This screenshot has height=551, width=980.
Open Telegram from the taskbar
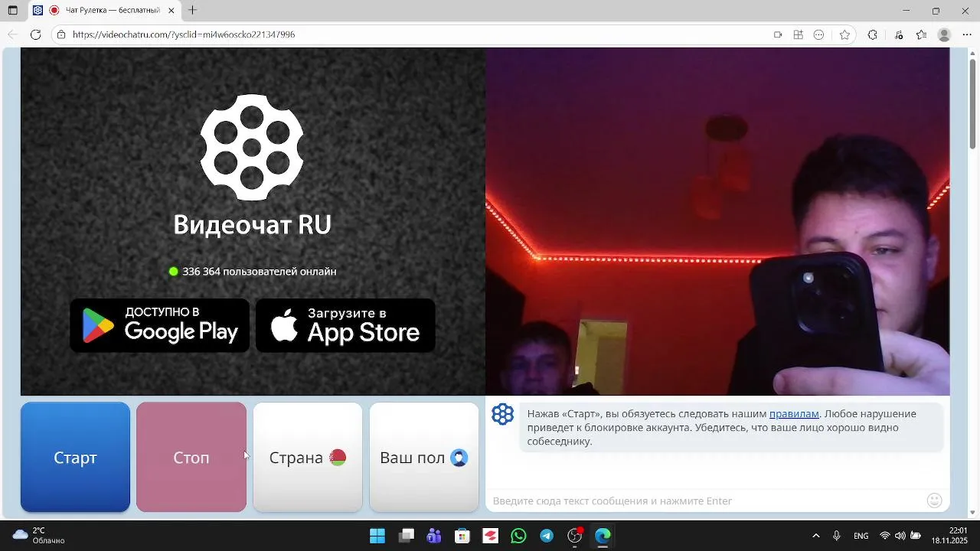click(547, 536)
